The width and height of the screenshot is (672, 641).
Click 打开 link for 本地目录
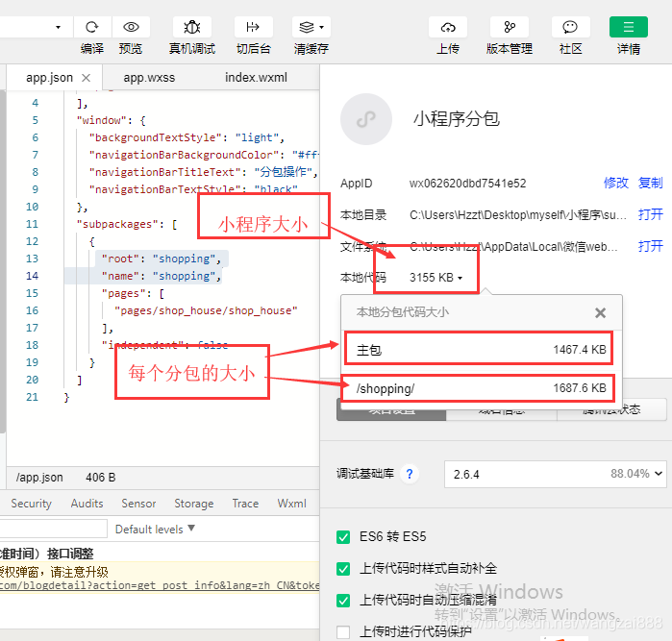click(650, 214)
